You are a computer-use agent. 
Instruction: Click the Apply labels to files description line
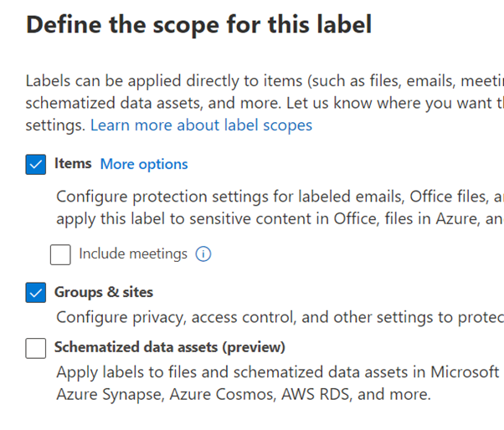click(277, 371)
